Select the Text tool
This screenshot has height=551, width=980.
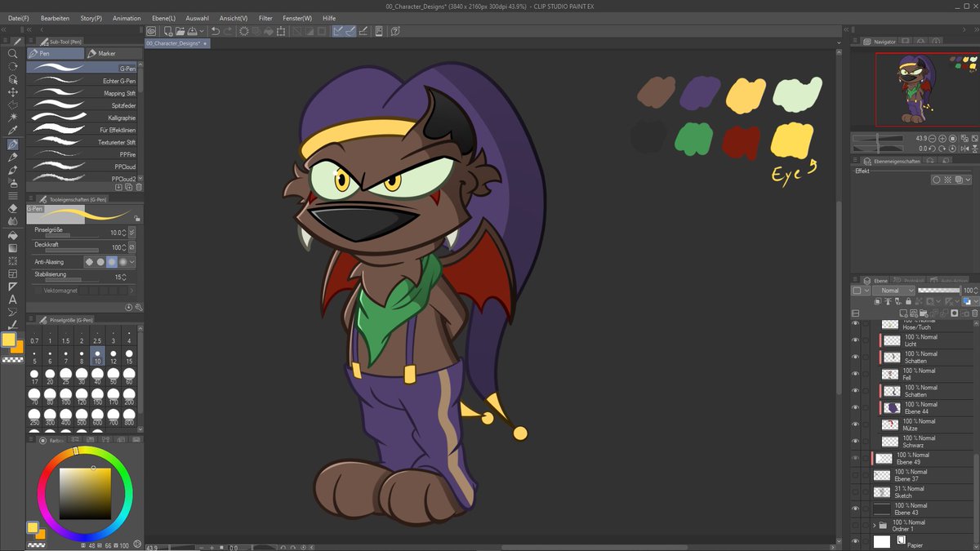[x=12, y=300]
